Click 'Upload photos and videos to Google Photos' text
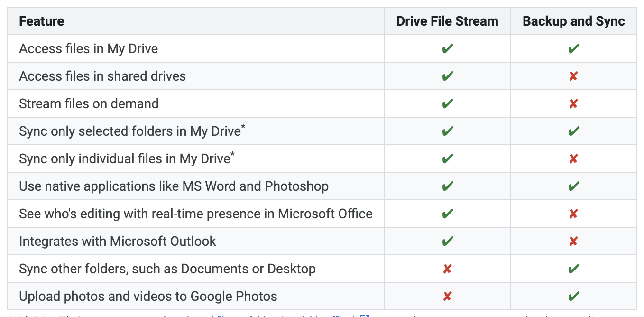This screenshot has height=317, width=644. (x=148, y=297)
